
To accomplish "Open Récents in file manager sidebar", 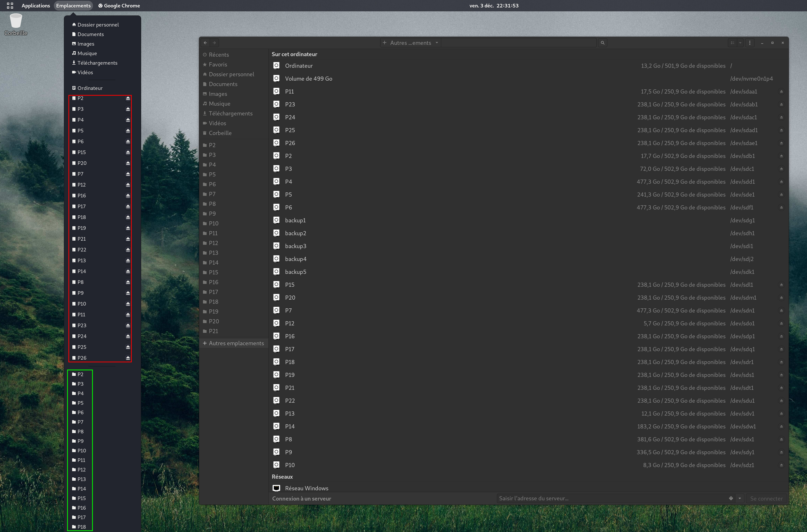I will click(x=234, y=55).
